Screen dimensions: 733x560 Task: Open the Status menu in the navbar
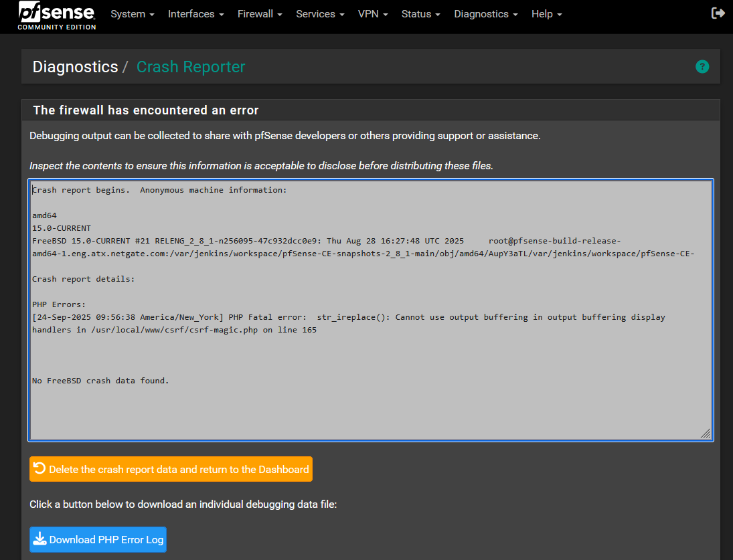click(x=420, y=14)
